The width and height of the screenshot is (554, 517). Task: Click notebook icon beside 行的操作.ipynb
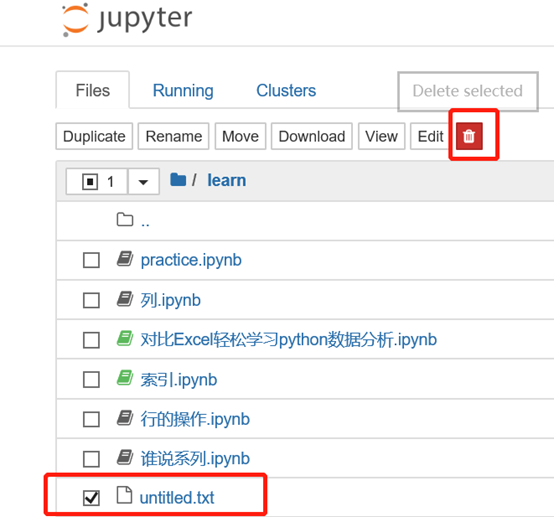click(125, 418)
